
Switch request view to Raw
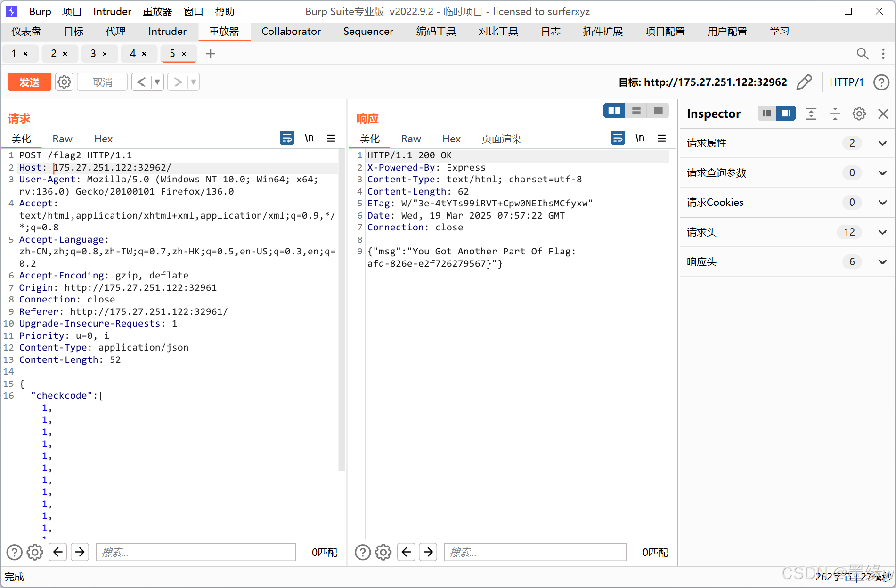tap(62, 139)
